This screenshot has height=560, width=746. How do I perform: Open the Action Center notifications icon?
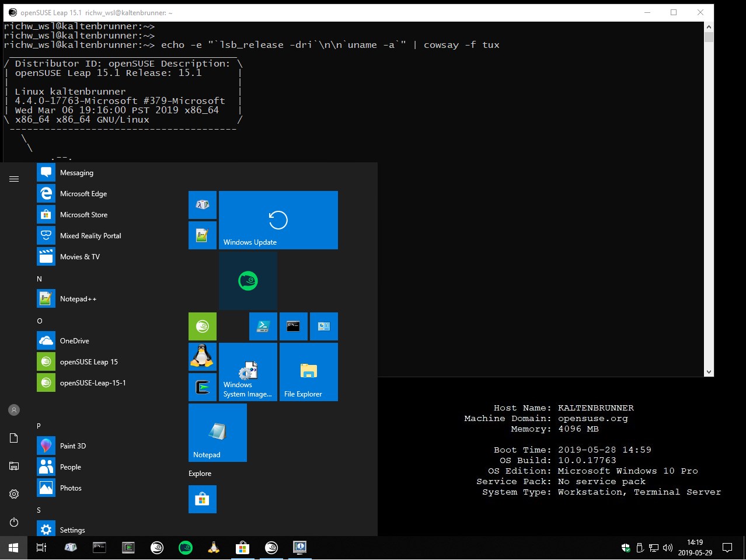click(727, 548)
